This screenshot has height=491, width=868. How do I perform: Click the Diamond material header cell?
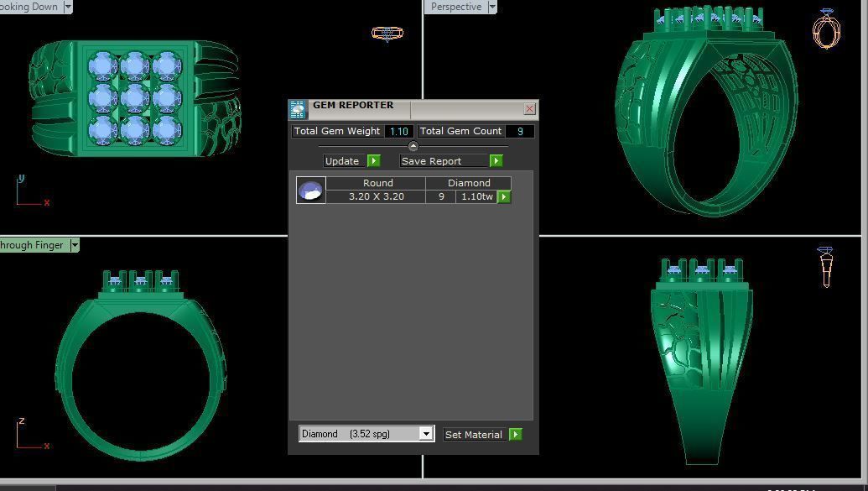pyautogui.click(x=468, y=183)
